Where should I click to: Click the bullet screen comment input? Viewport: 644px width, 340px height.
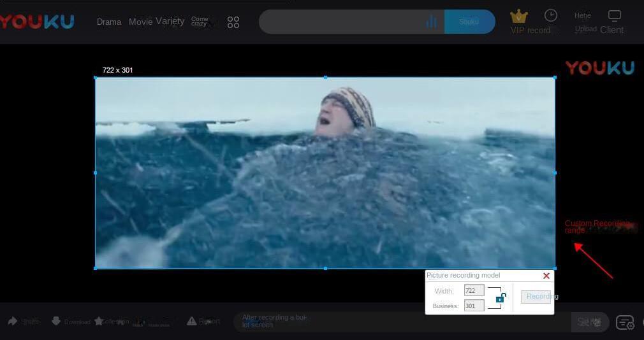point(402,322)
